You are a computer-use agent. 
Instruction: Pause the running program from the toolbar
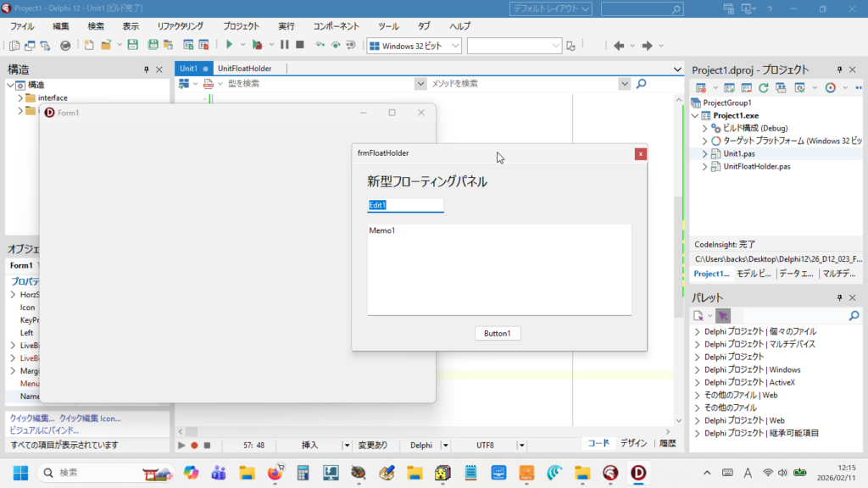point(285,45)
